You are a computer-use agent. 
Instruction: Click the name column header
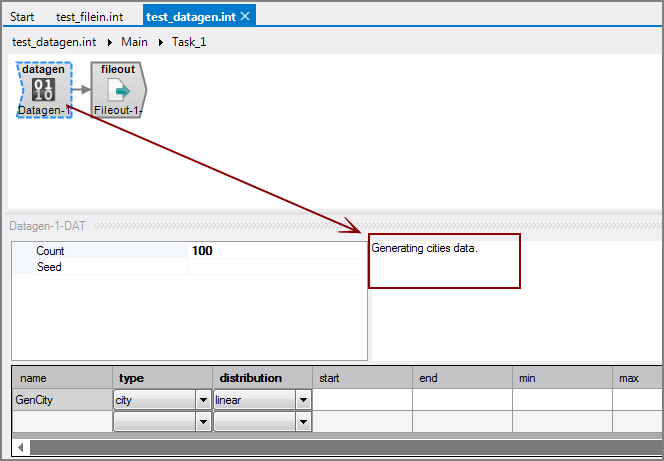62,378
